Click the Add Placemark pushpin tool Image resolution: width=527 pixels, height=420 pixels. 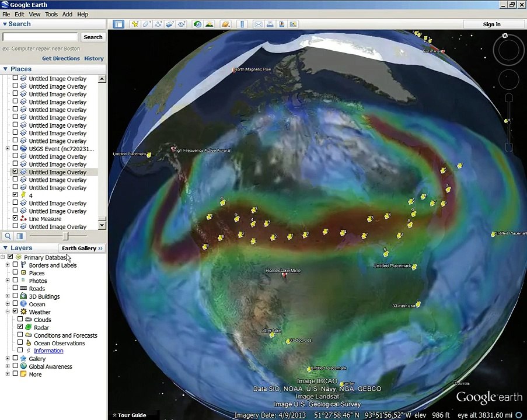click(x=135, y=24)
